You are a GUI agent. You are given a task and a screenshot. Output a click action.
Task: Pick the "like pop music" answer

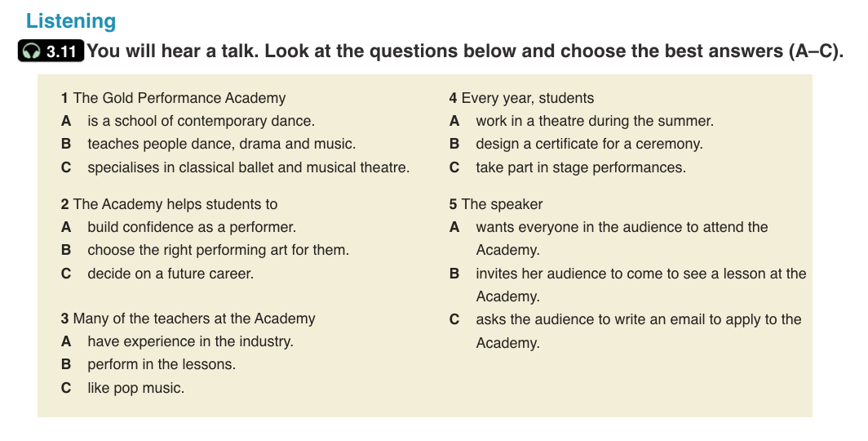pos(135,388)
